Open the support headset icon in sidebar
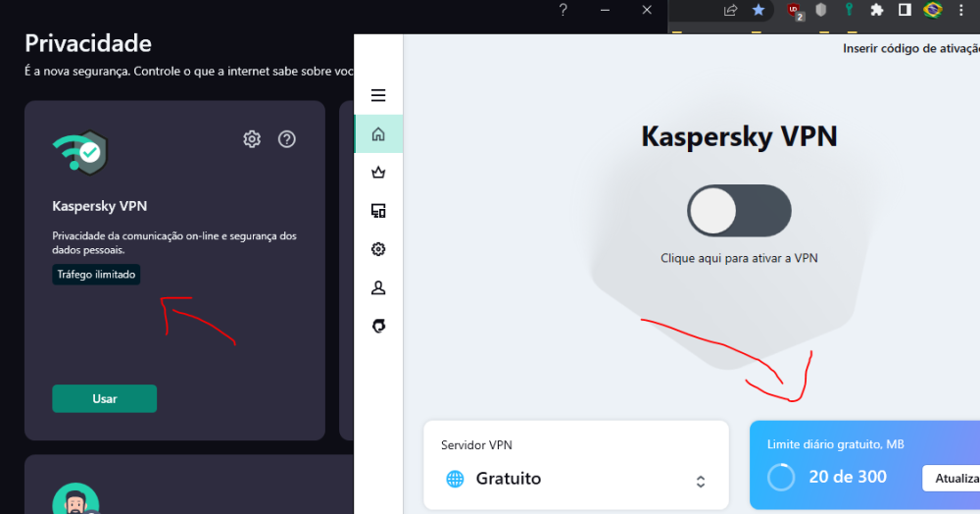This screenshot has width=980, height=514. tap(378, 326)
